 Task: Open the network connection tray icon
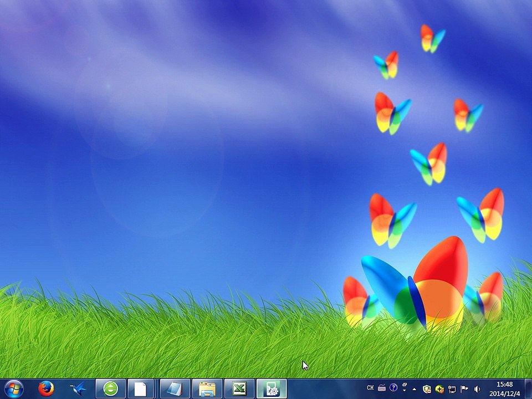point(452,389)
